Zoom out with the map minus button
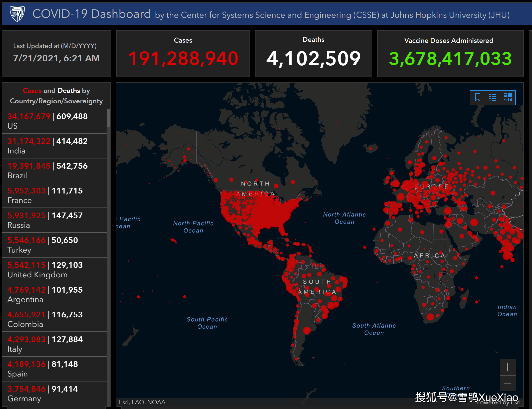 507,383
